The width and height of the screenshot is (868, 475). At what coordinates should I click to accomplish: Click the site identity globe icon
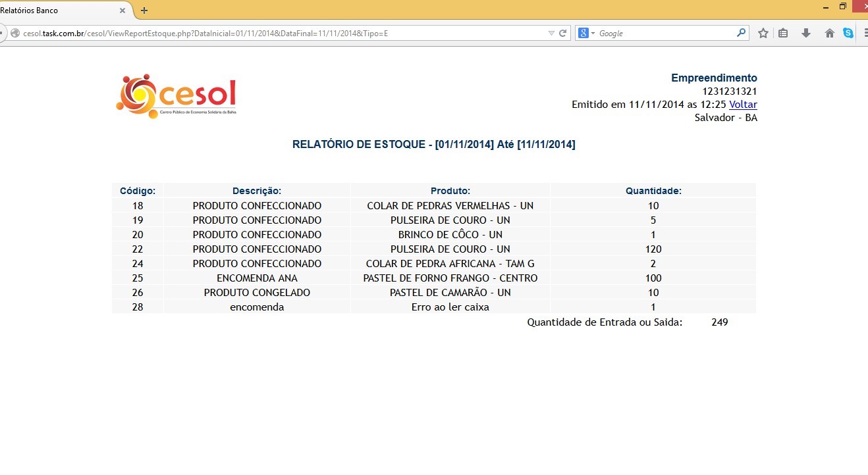click(x=14, y=33)
